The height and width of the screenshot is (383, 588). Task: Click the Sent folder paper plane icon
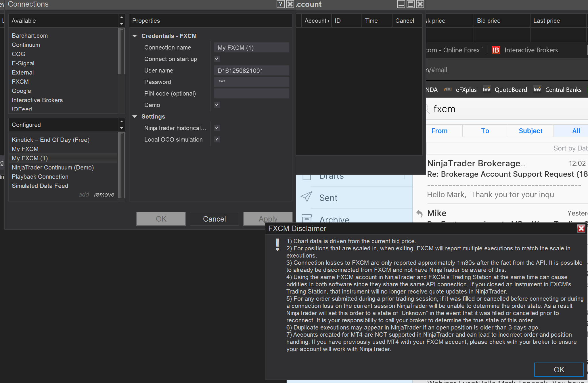307,197
